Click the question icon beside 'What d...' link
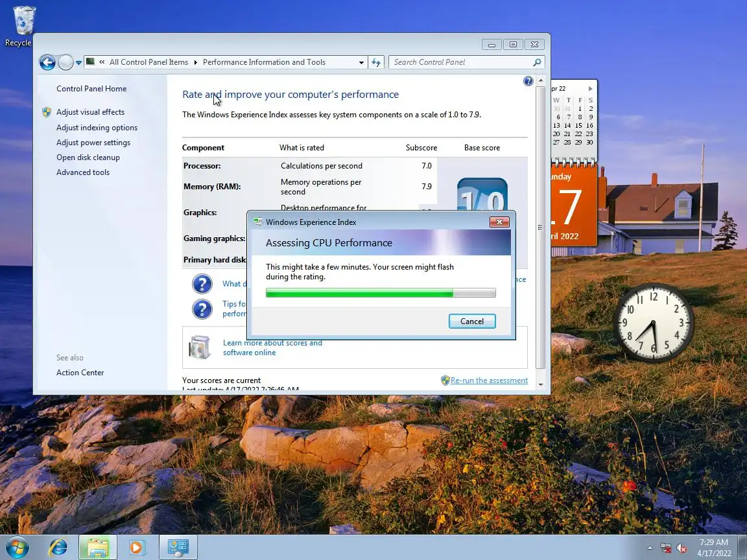Viewport: 747px width, 560px height. coord(202,284)
